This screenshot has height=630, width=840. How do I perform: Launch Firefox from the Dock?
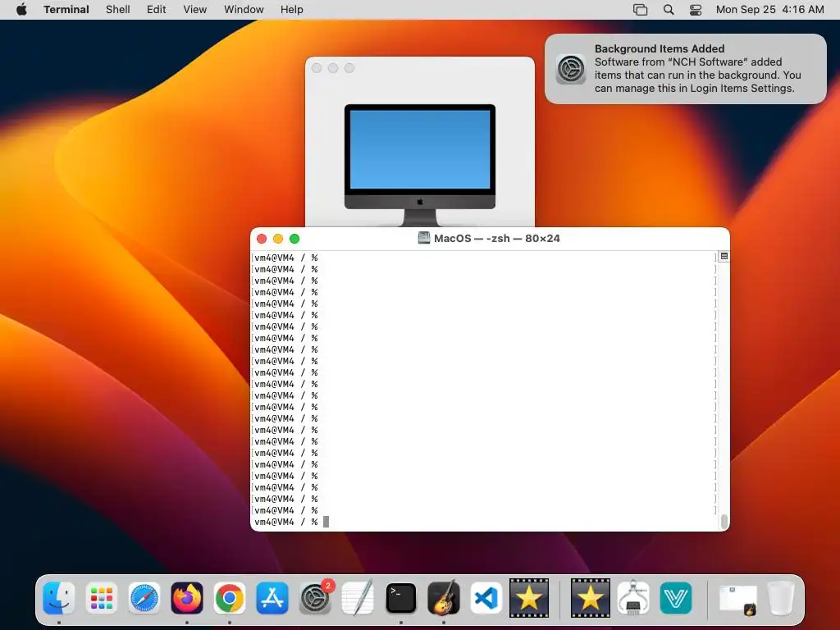click(x=187, y=597)
